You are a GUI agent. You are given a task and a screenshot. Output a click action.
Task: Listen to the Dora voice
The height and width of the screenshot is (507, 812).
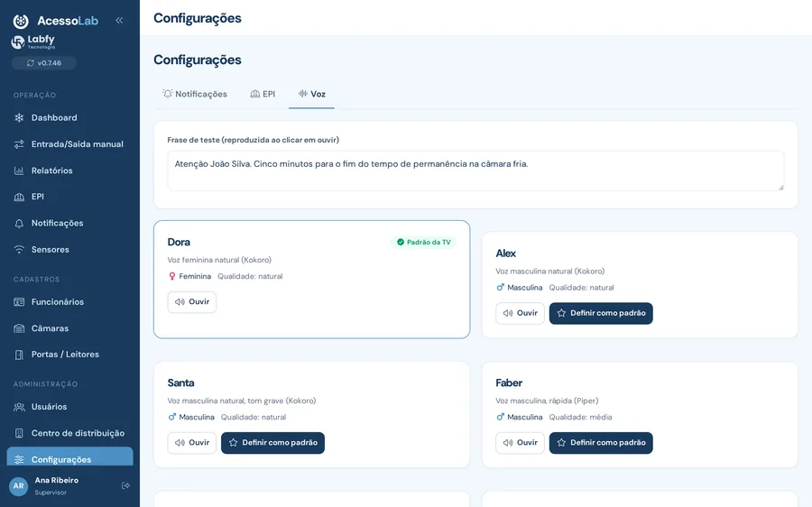click(192, 302)
